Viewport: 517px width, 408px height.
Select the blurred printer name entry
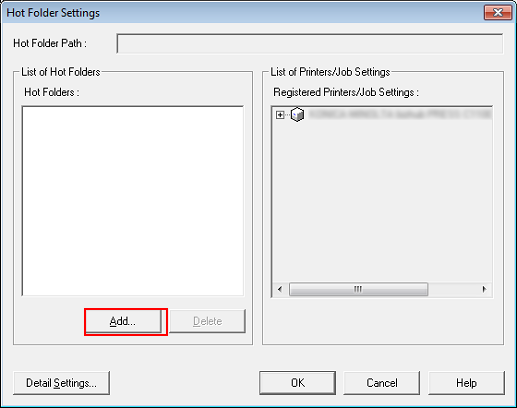[400, 115]
